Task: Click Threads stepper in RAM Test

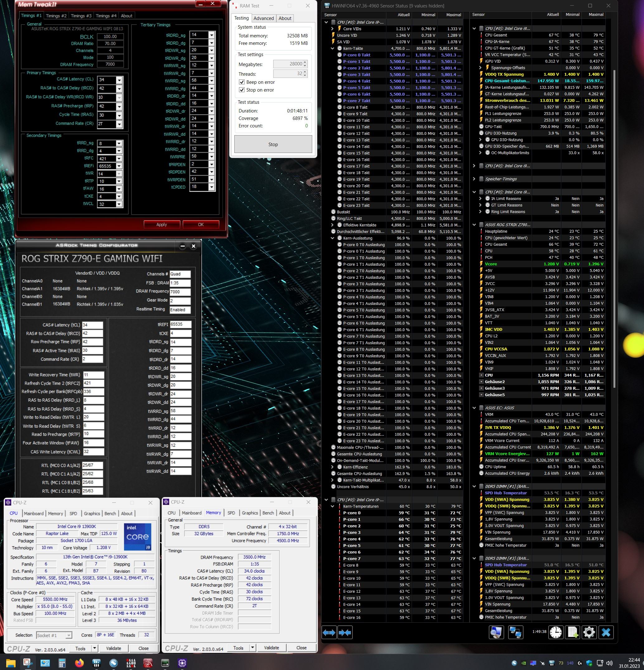Action: click(x=305, y=74)
